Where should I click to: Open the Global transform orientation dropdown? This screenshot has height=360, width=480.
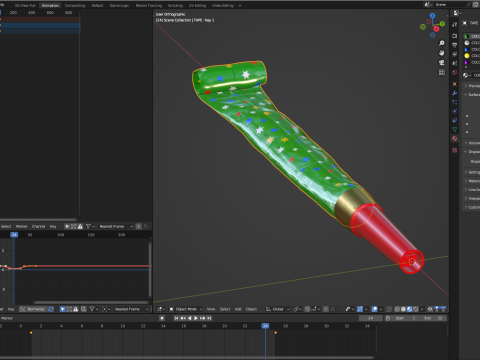tap(278, 309)
